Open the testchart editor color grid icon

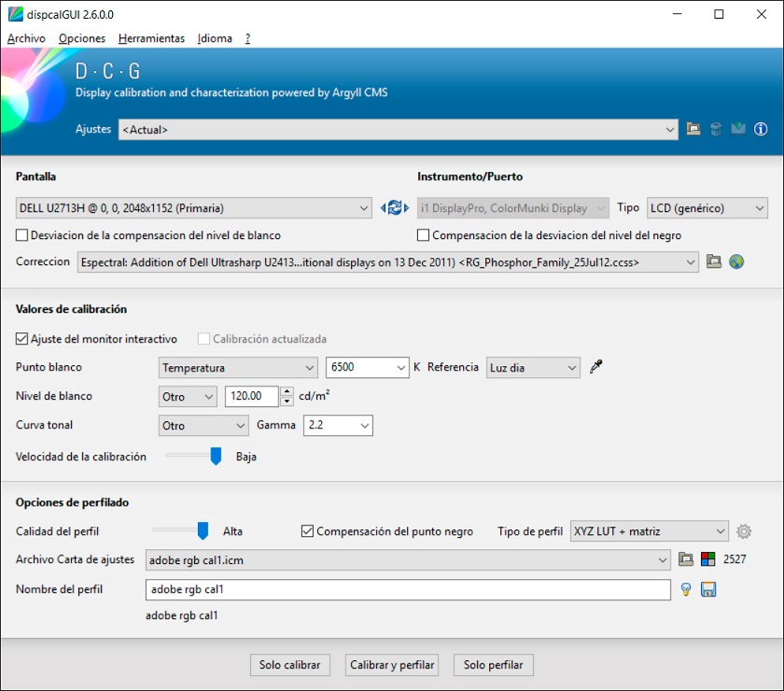(x=708, y=560)
